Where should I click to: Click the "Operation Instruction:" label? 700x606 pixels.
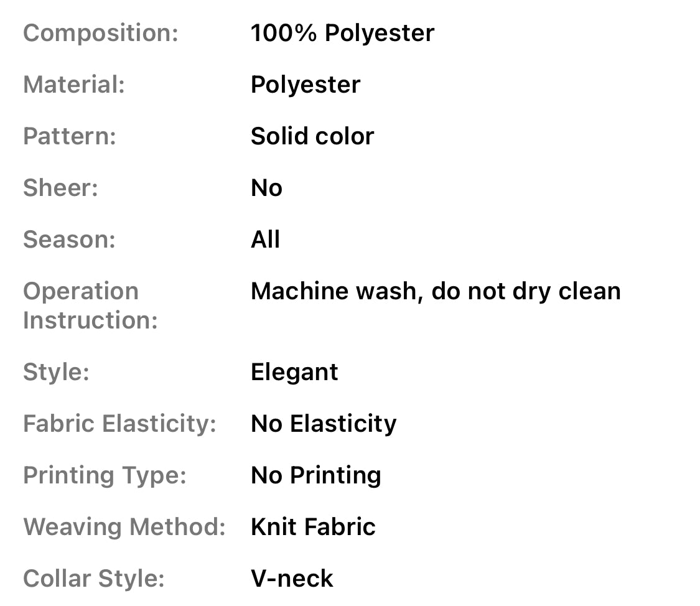point(90,305)
